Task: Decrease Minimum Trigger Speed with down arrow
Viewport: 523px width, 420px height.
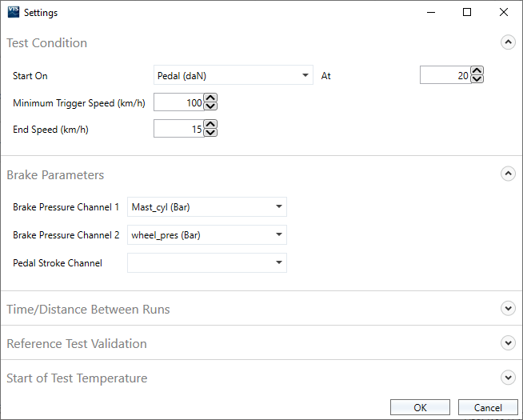Action: (211, 107)
